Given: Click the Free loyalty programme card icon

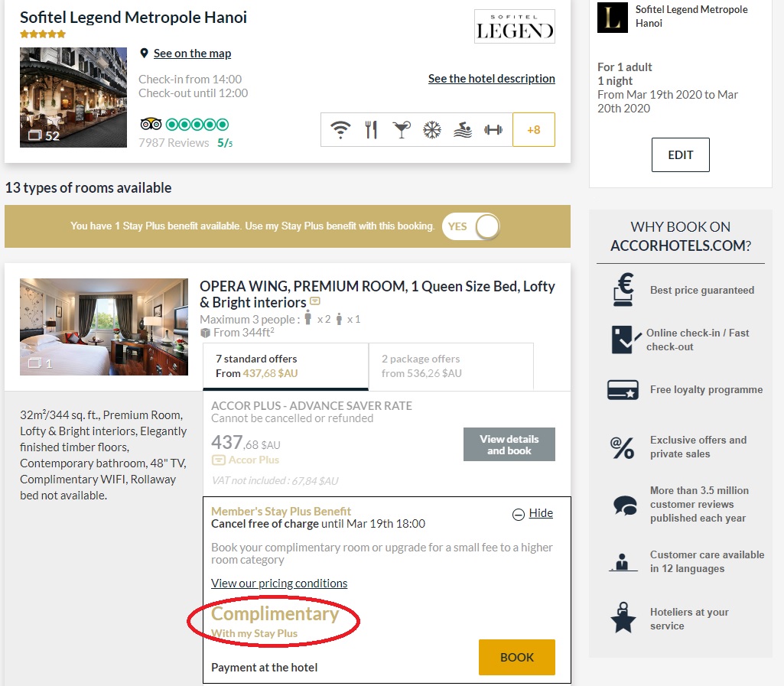Looking at the screenshot, I should pos(623,389).
